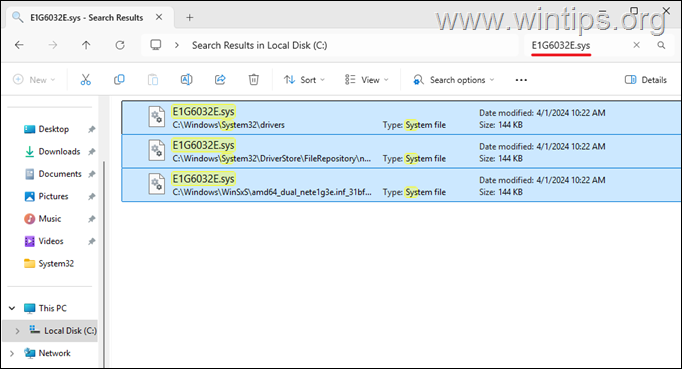Toggle the Details pane button

click(646, 80)
